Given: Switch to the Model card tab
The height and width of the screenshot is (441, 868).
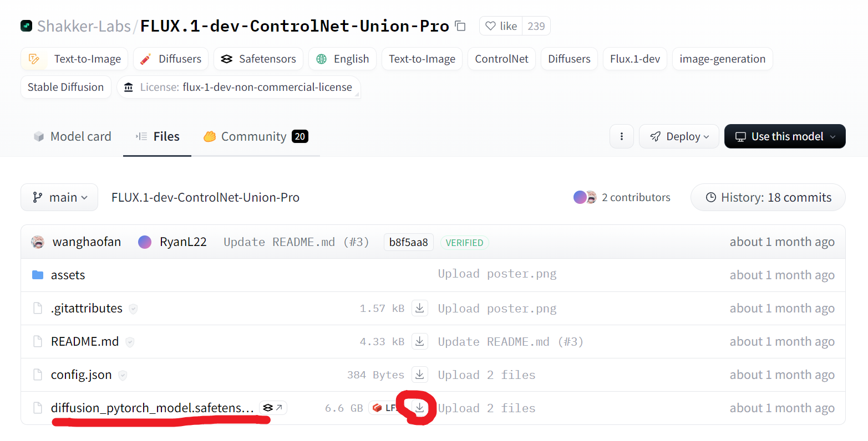Looking at the screenshot, I should click(72, 136).
